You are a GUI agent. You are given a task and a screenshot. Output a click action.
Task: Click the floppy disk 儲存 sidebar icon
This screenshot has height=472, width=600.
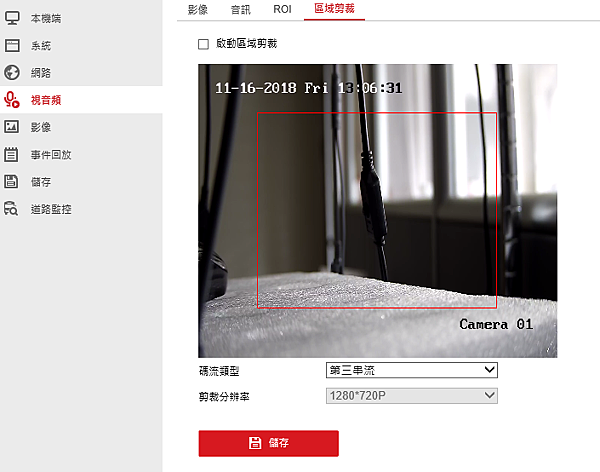click(x=11, y=181)
